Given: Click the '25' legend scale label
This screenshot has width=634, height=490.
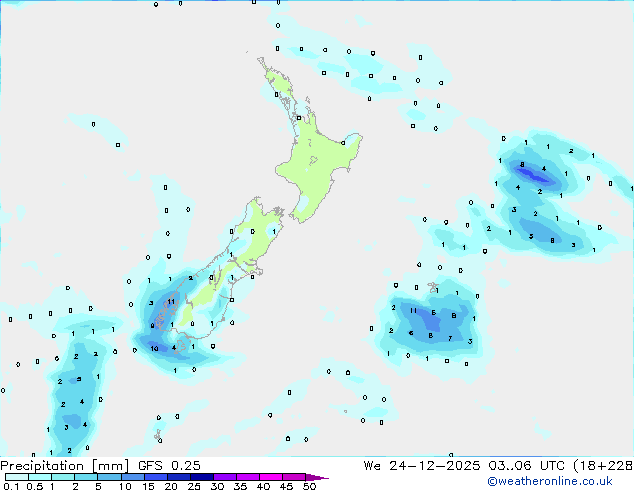Looking at the screenshot, I should click(194, 486).
